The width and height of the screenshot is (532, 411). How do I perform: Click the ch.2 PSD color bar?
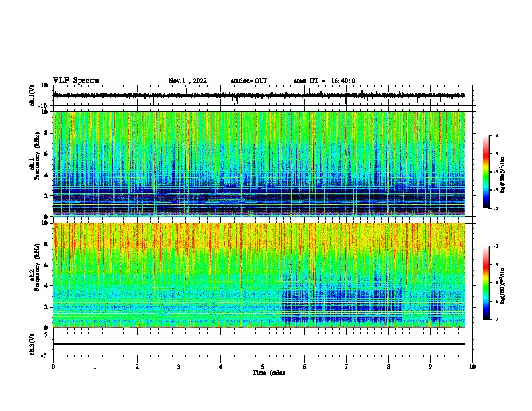pos(486,283)
